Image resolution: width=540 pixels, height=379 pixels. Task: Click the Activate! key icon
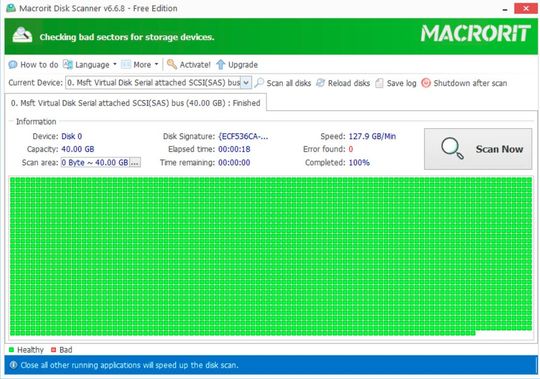(172, 64)
